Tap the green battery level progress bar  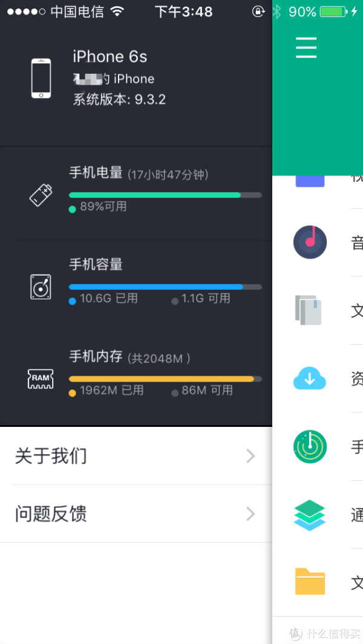165,195
